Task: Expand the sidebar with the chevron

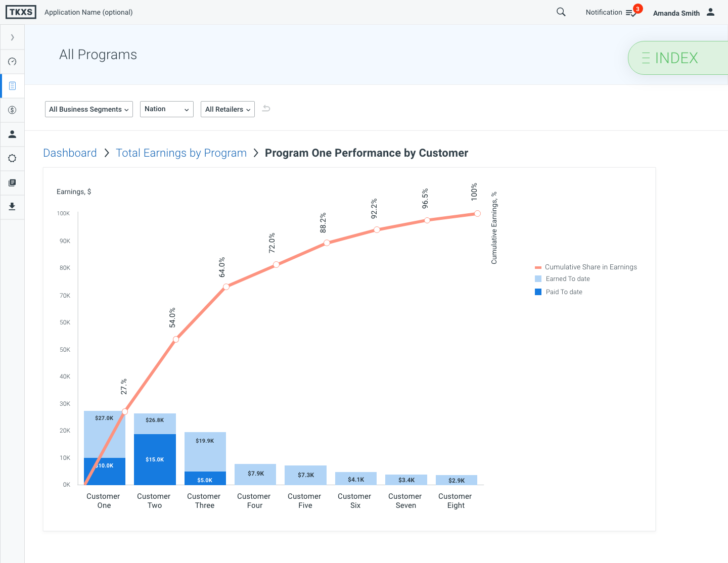Action: (x=12, y=37)
